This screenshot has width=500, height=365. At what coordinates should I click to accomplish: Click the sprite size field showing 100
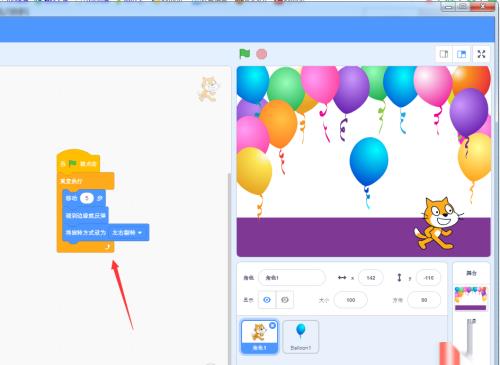(351, 300)
